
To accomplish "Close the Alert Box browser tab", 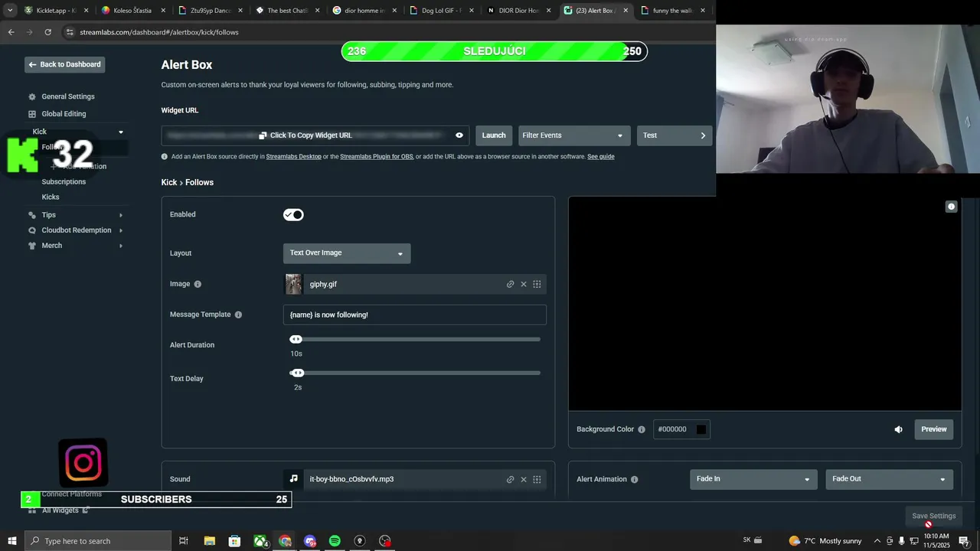I will (626, 11).
